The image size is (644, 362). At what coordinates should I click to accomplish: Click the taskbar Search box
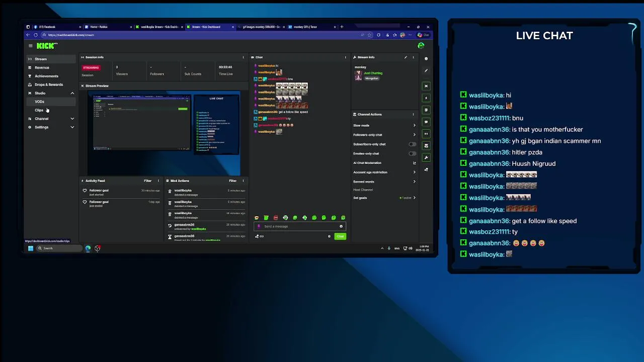tap(59, 248)
